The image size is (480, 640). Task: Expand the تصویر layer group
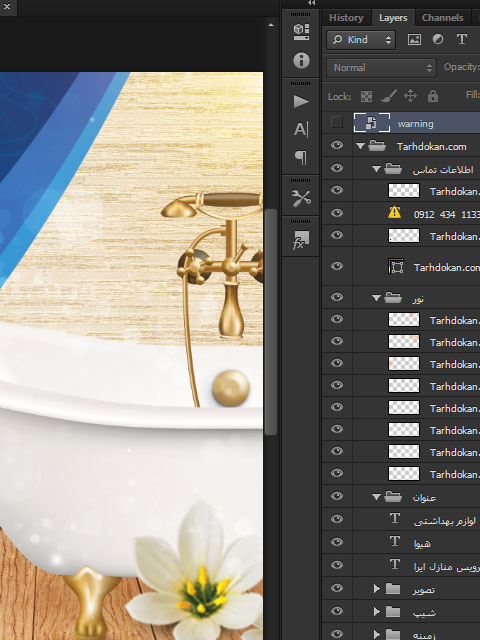[376, 588]
